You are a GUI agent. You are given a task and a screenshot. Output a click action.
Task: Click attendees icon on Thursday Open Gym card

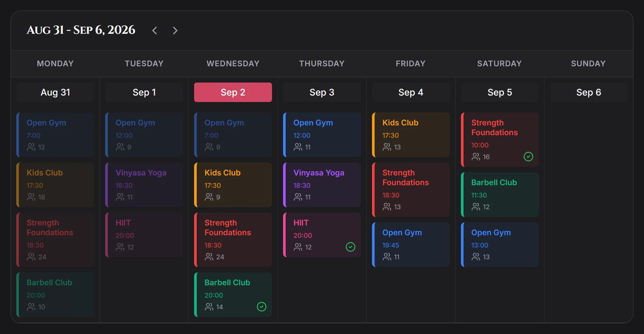[x=298, y=147]
